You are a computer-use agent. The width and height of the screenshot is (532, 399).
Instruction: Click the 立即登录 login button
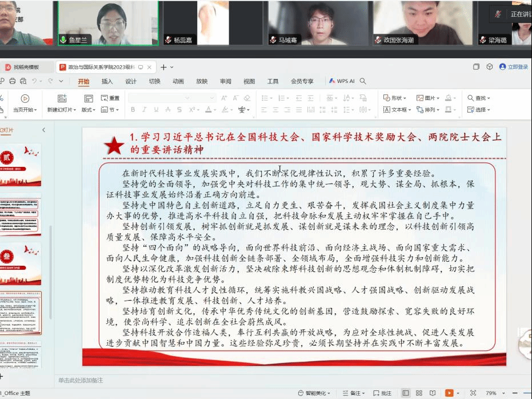pyautogui.click(x=514, y=67)
